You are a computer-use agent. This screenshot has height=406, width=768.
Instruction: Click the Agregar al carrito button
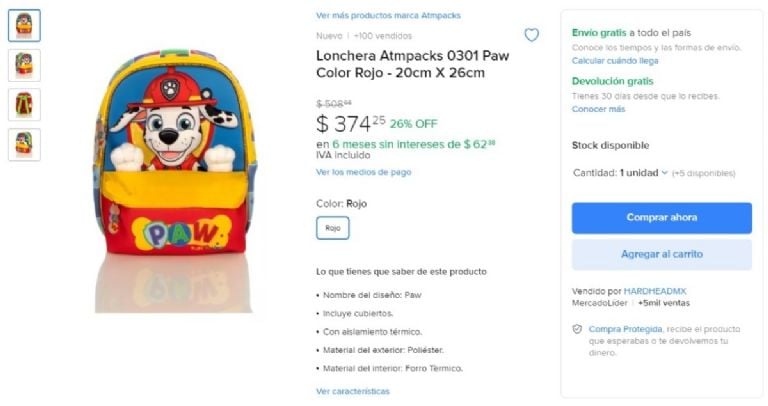pos(662,254)
